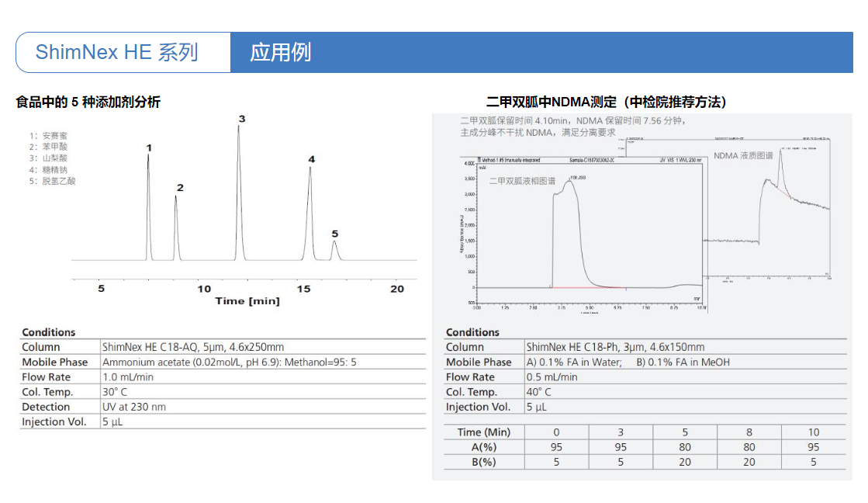868x503 pixels.
Task: Select the ShimNex HE C18-AQ column cell
Action: coord(193,347)
